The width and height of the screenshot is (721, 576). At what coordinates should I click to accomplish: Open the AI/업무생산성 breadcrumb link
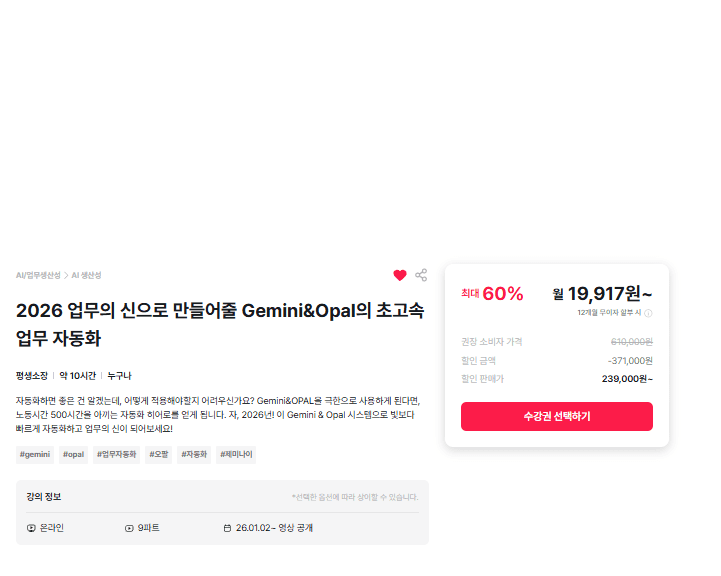coord(38,275)
